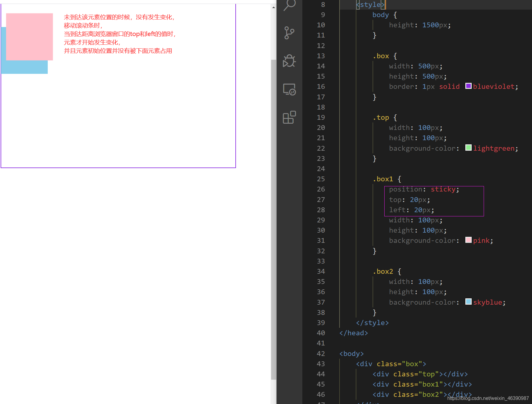The width and height of the screenshot is (532, 404).
Task: Click the scrollbar up arrow in browser
Action: click(x=274, y=8)
